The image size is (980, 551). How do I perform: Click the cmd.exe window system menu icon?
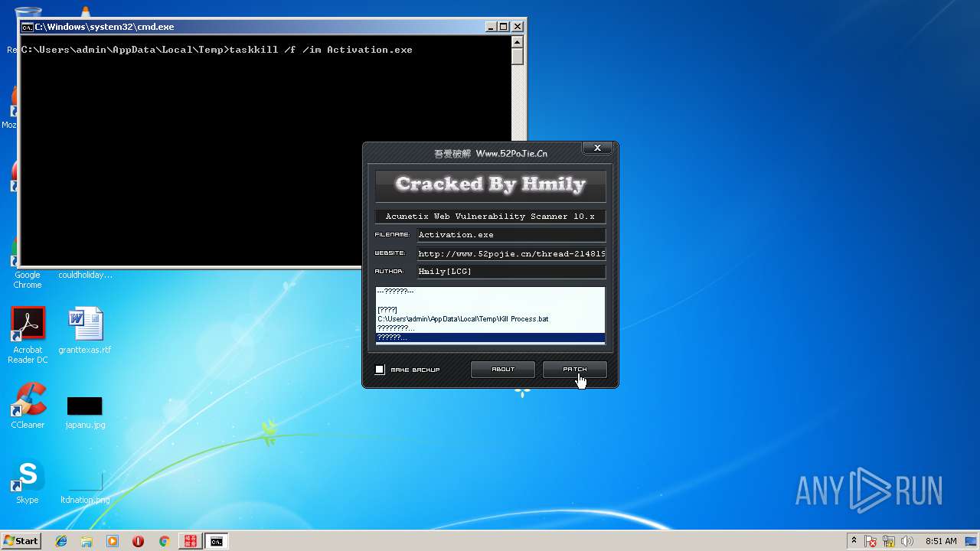27,27
